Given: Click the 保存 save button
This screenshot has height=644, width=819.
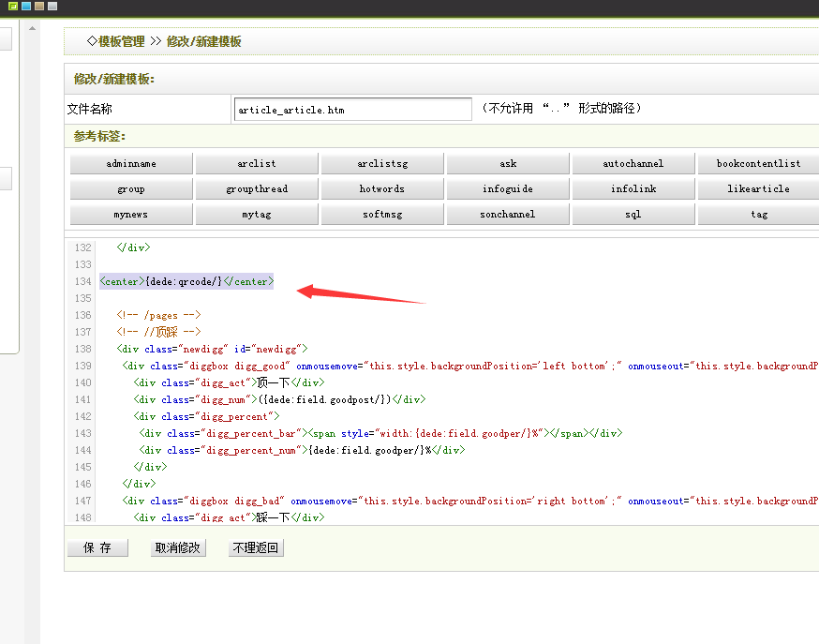Looking at the screenshot, I should coord(97,547).
